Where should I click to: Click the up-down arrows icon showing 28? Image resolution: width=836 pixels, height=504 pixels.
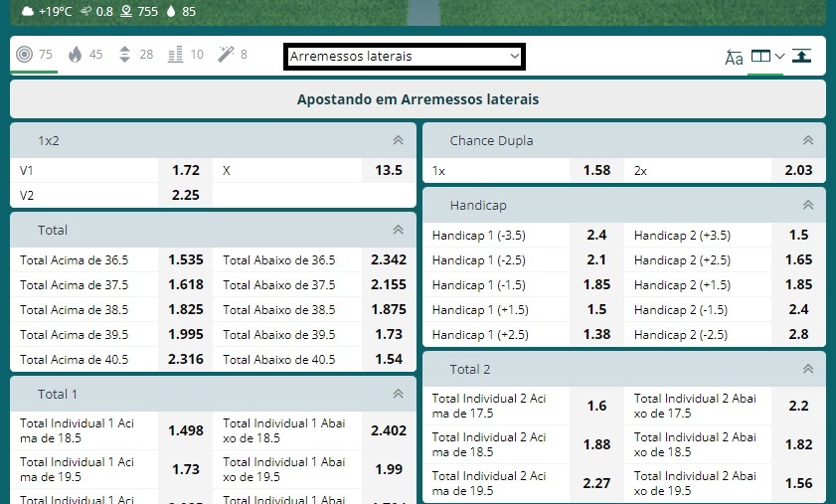[125, 55]
